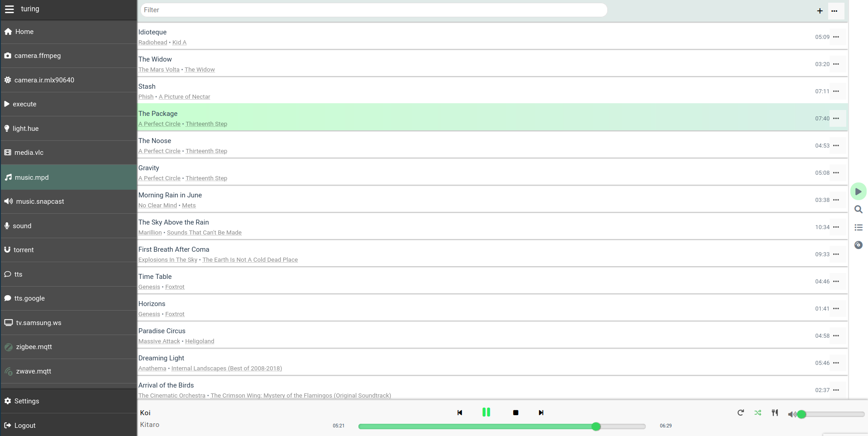Screen dimensions: 868x436
Task: Open the music.mpd service in the sidebar
Action: (32, 177)
